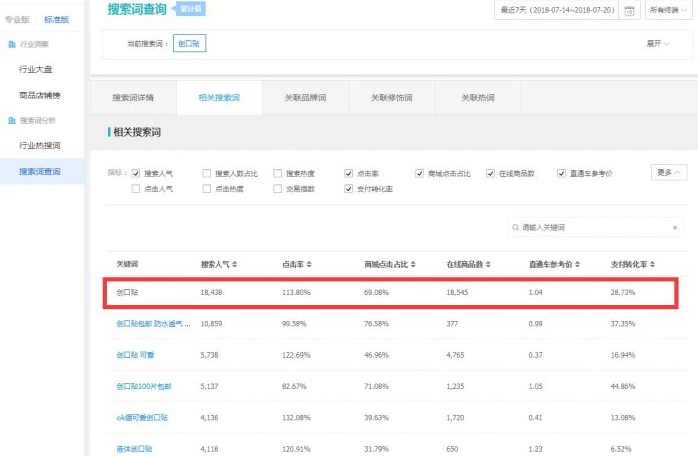Uncheck the 搜索人气 indicator checkbox
Image resolution: width=698 pixels, height=456 pixels.
[x=137, y=173]
